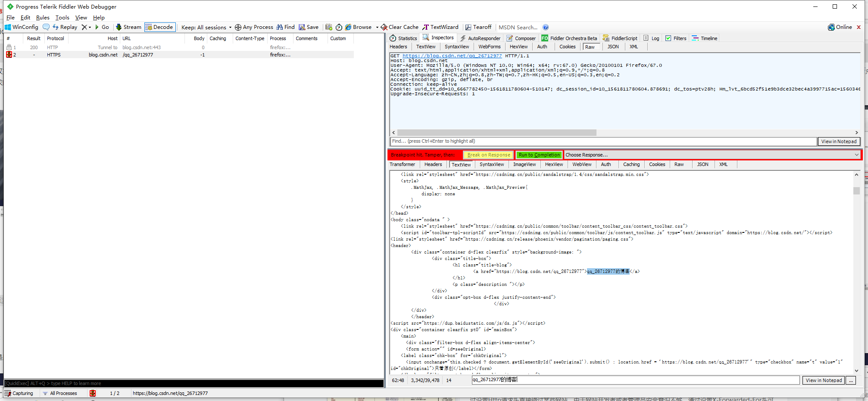Click Go to resume breakpoints
The image size is (868, 401).
coord(102,27)
